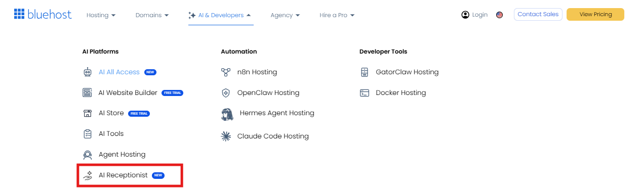This screenshot has width=644, height=192.
Task: Click the US flag region icon
Action: (499, 15)
